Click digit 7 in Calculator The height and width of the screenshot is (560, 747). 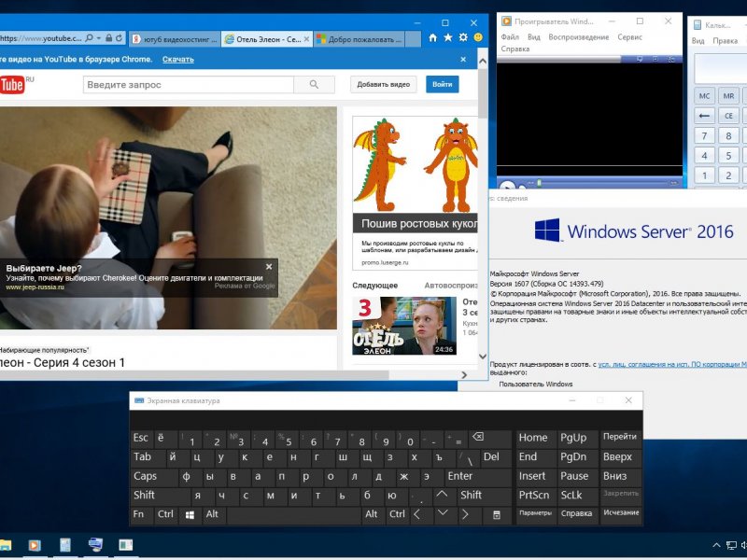point(704,135)
